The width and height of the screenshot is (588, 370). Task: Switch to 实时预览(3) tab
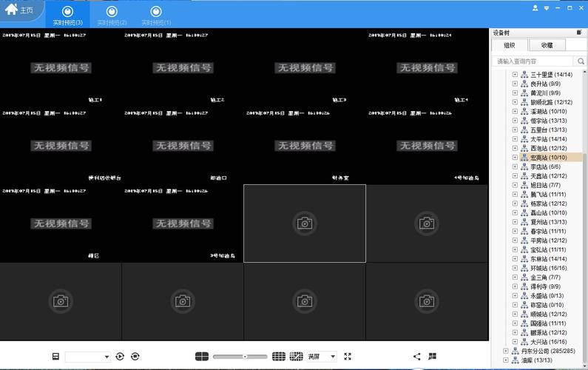pos(67,15)
